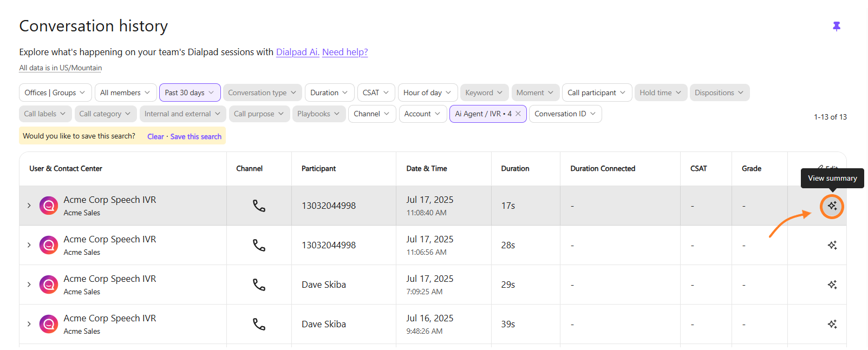Expand the Jul 16 conversation row
The height and width of the screenshot is (350, 868).
[x=29, y=324]
